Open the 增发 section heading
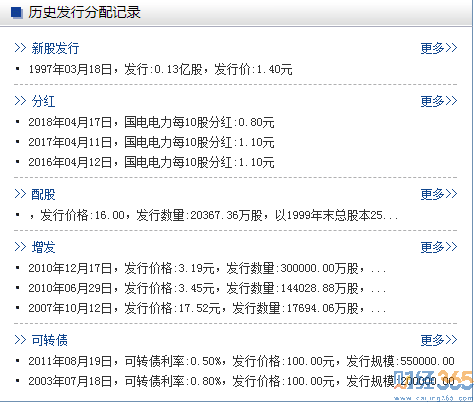The image size is (474, 402). click(x=43, y=247)
